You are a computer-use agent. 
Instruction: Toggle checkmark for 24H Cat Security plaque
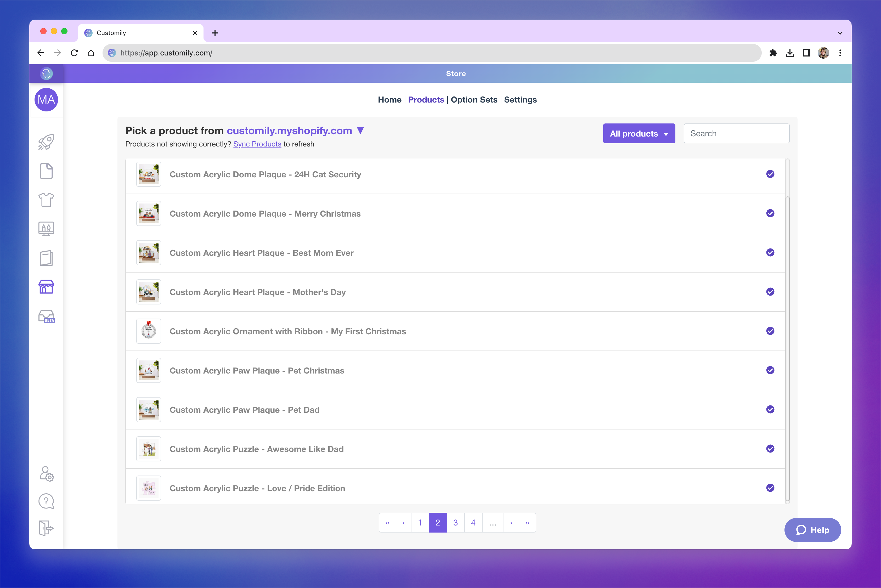click(x=770, y=174)
